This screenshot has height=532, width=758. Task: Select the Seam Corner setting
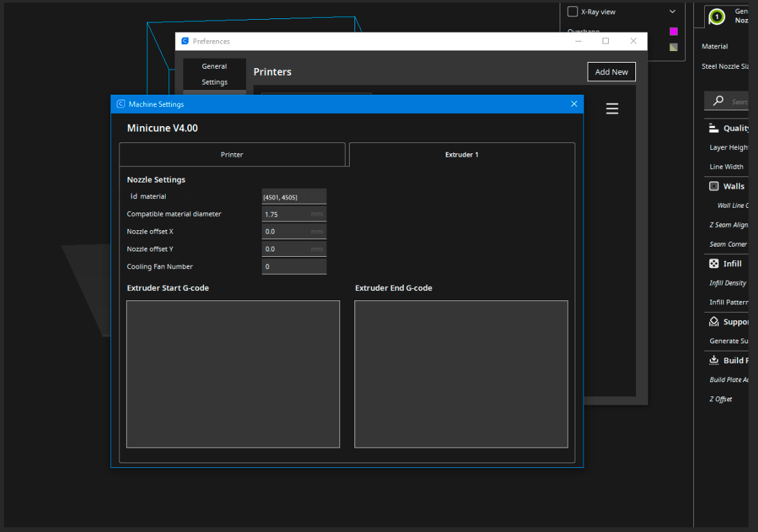(x=728, y=244)
